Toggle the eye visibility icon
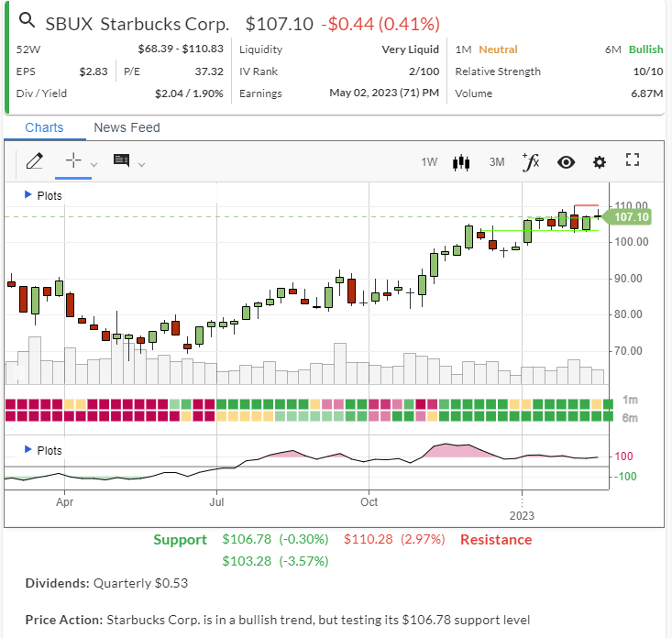This screenshot has width=672, height=638. pyautogui.click(x=566, y=162)
